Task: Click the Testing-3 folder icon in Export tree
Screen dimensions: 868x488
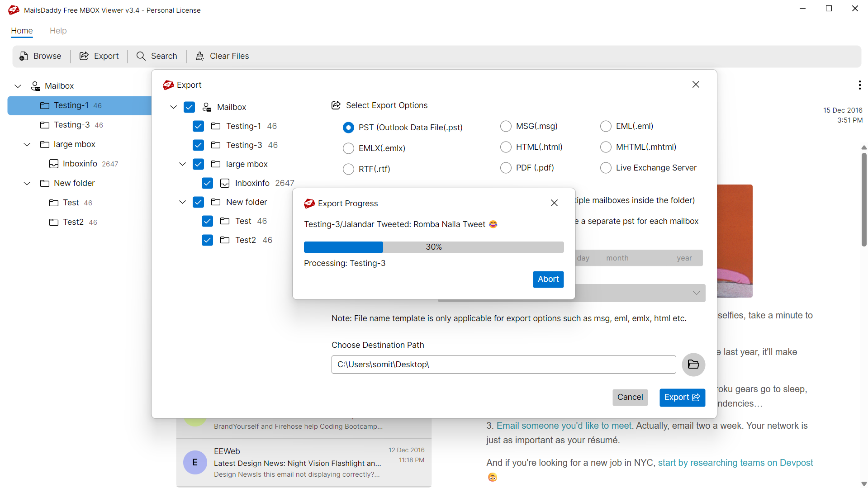Action: [216, 145]
